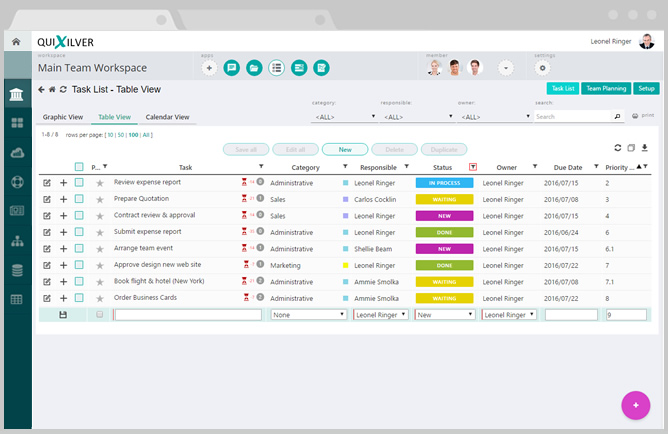Viewport: 668px width, 434px height.
Task: Check the Submit expense report row checkbox
Action: click(x=79, y=232)
